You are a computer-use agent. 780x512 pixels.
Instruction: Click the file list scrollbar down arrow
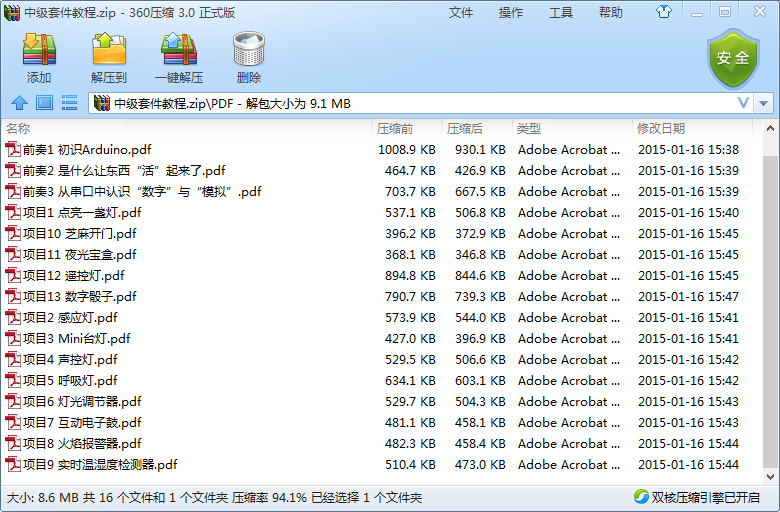coord(770,477)
